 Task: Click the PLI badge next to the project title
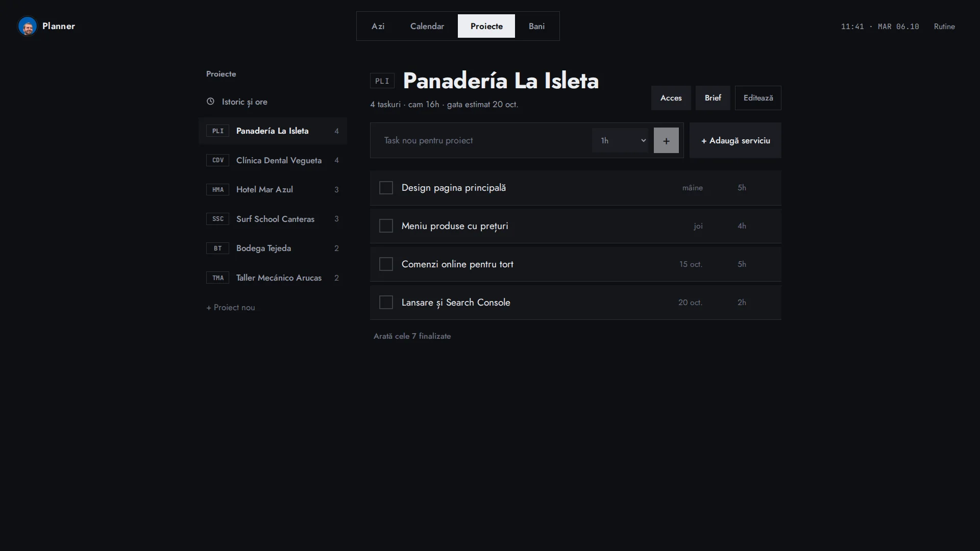point(382,81)
